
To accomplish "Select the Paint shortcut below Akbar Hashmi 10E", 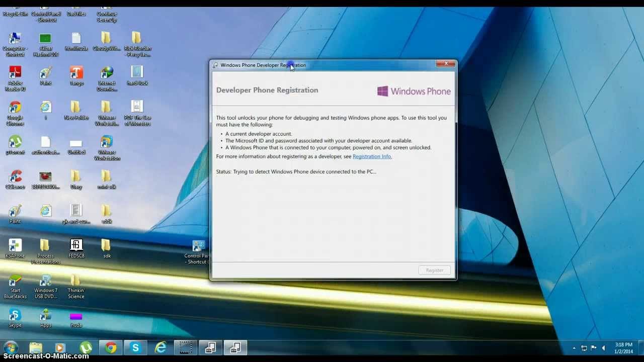I will point(46,76).
